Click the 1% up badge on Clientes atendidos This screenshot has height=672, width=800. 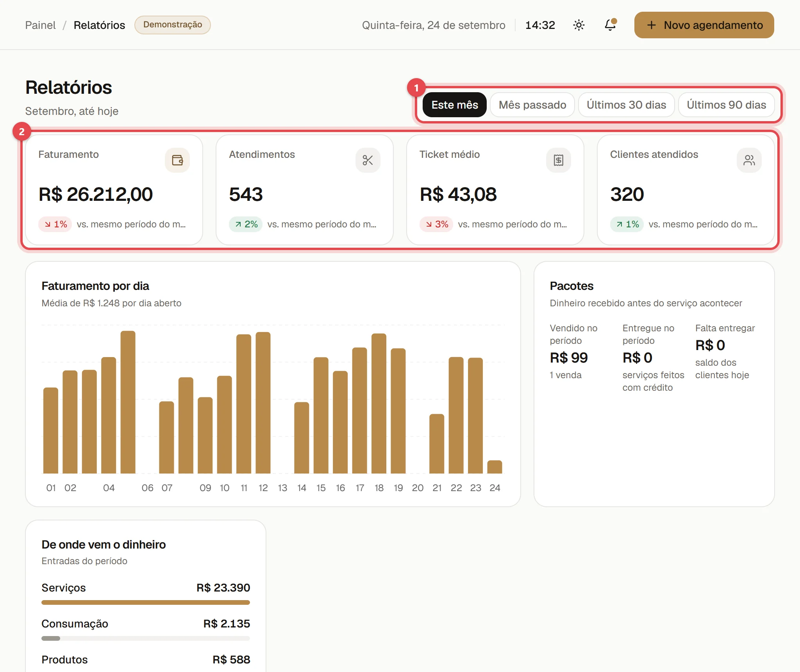[627, 224]
